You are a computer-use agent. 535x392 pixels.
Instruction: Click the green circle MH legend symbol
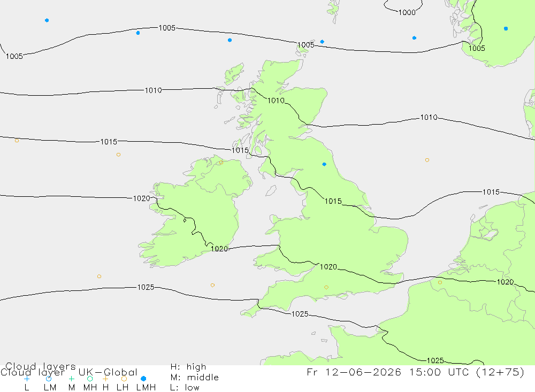90,379
